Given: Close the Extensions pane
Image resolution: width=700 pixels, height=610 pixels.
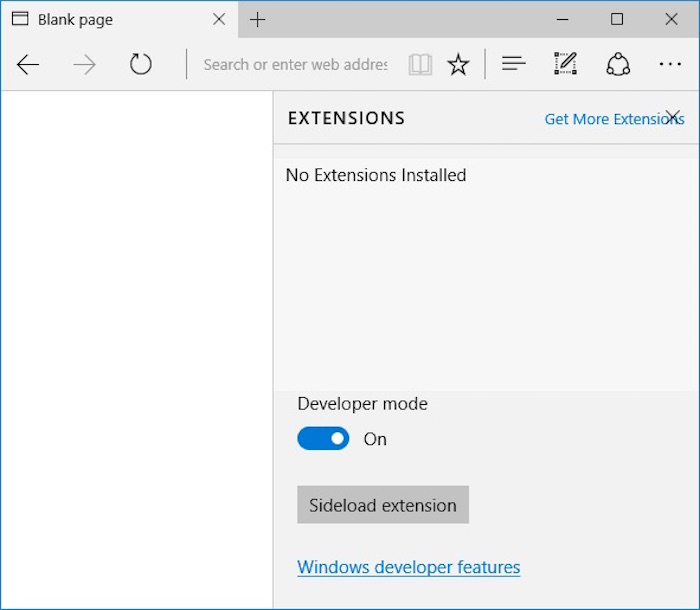Looking at the screenshot, I should (673, 115).
